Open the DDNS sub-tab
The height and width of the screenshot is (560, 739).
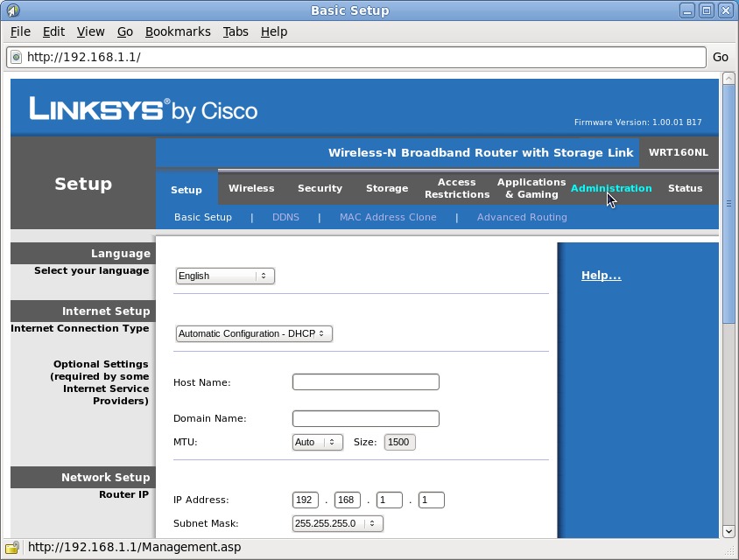click(x=285, y=217)
